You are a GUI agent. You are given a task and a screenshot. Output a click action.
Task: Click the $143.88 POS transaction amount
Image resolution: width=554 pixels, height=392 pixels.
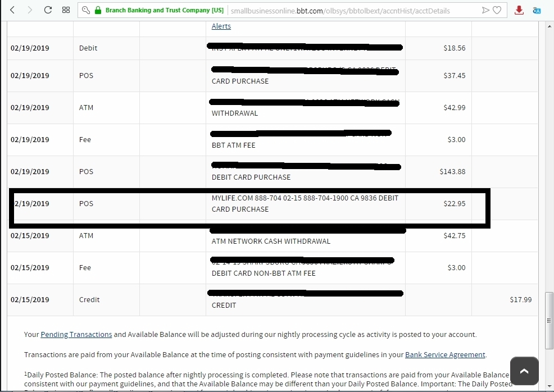pos(452,172)
